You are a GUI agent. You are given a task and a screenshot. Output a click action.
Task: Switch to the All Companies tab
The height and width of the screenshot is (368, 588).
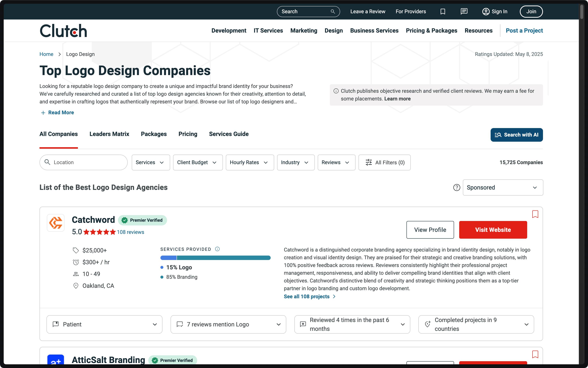click(x=59, y=134)
